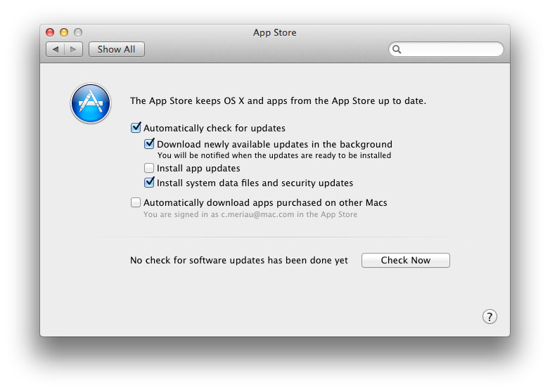The width and height of the screenshot is (550, 392).
Task: Close the App Store preferences window
Action: tap(50, 32)
